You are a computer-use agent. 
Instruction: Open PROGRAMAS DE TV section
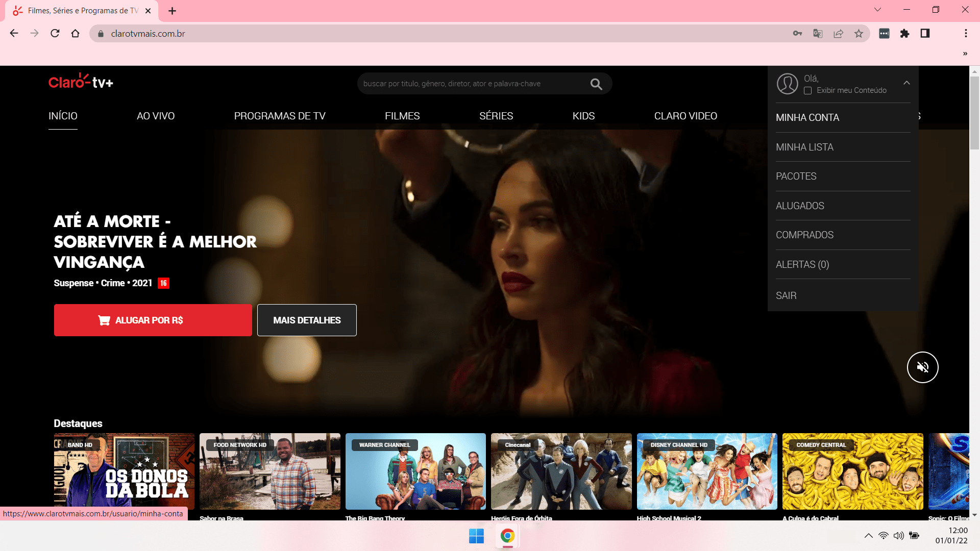click(x=280, y=116)
